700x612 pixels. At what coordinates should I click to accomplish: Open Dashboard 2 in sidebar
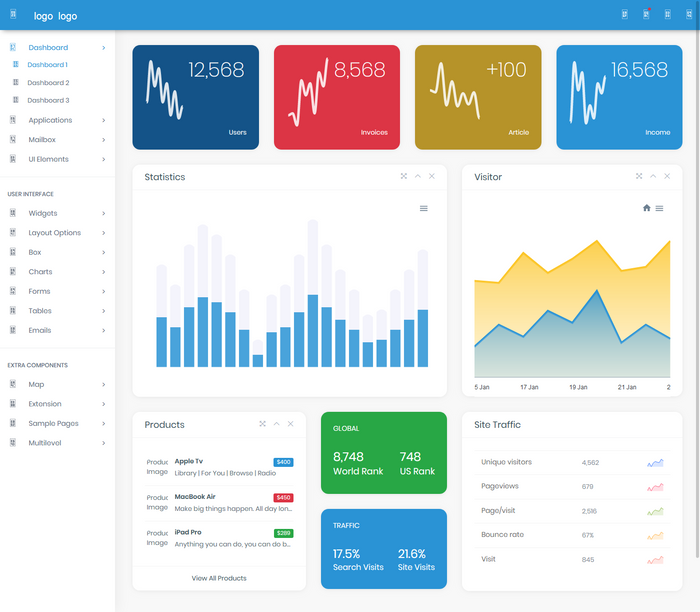point(48,83)
